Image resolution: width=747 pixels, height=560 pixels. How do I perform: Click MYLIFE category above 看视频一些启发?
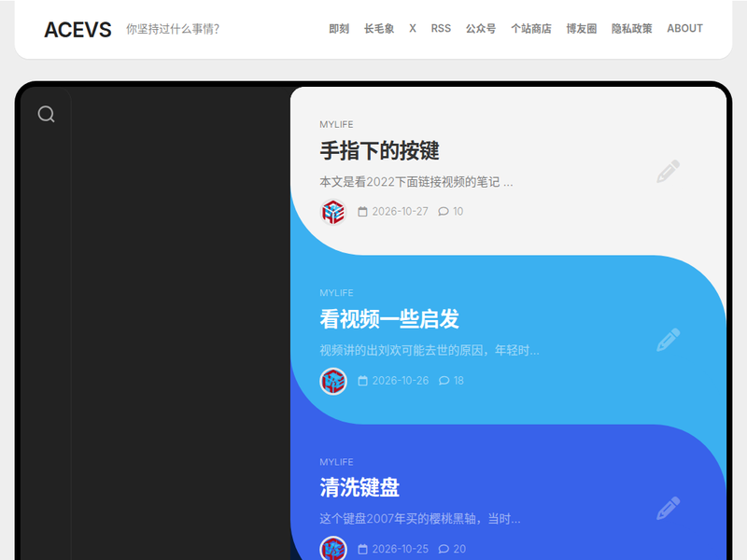[336, 293]
